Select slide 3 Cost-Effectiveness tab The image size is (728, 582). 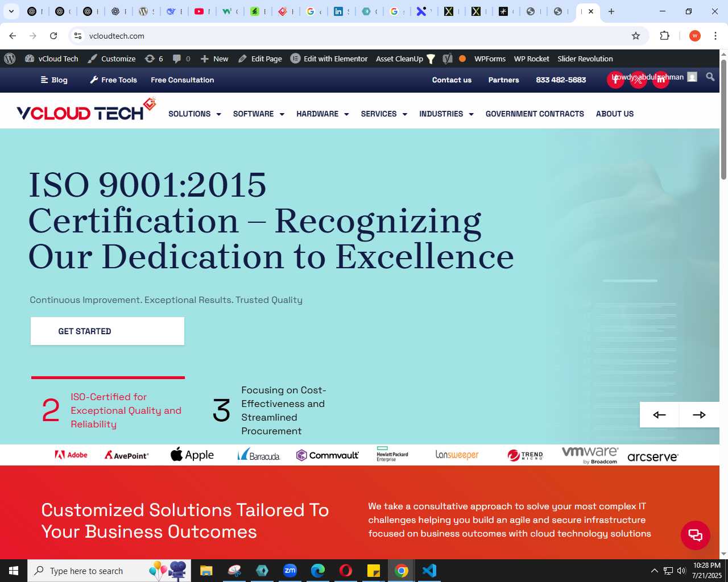(270, 410)
